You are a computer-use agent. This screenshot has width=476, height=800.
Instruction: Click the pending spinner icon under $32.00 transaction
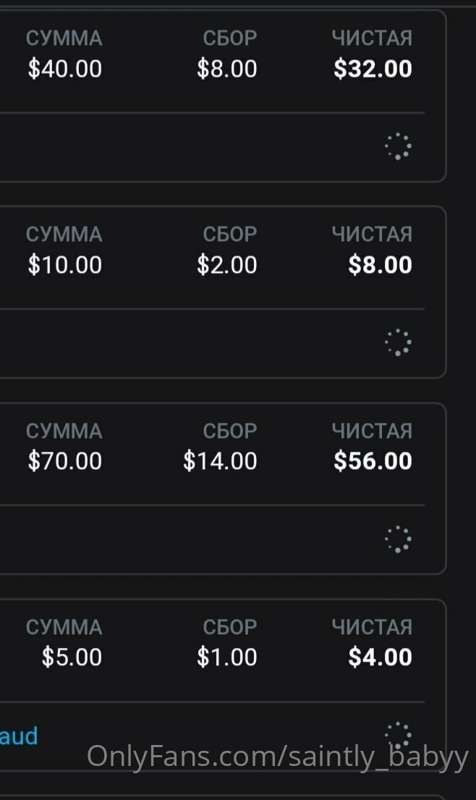[x=398, y=146]
